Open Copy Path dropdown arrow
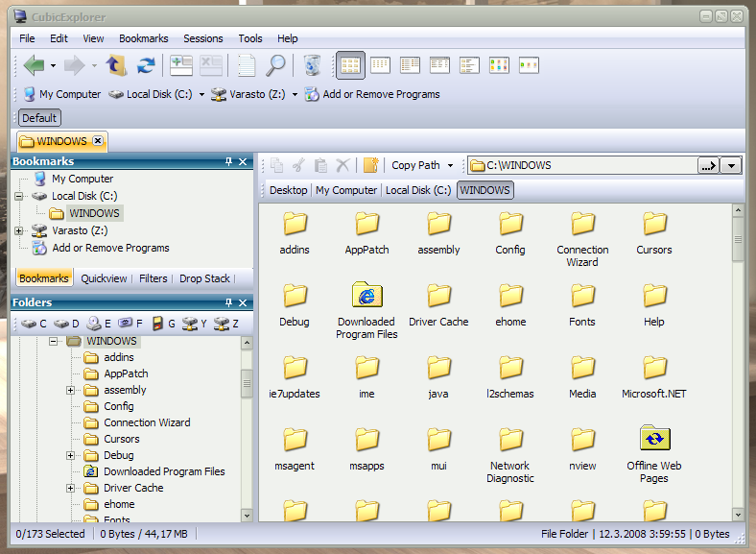The height and width of the screenshot is (554, 756). pos(450,165)
